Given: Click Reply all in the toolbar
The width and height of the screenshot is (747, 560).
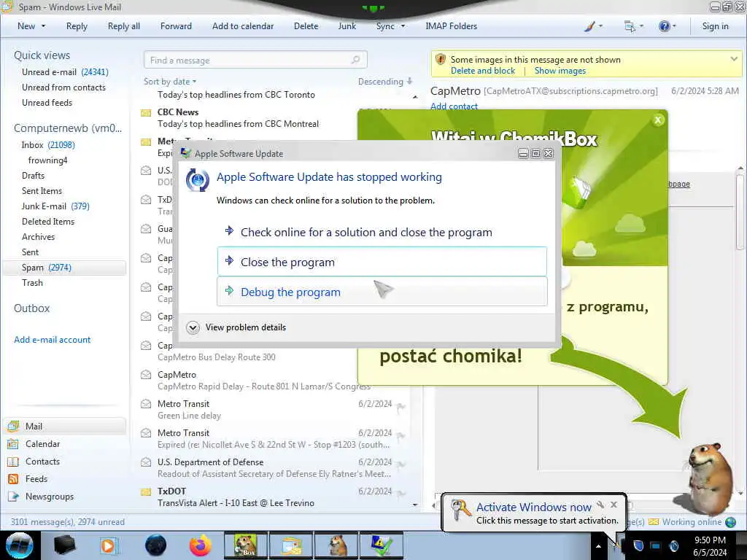Looking at the screenshot, I should [x=124, y=26].
